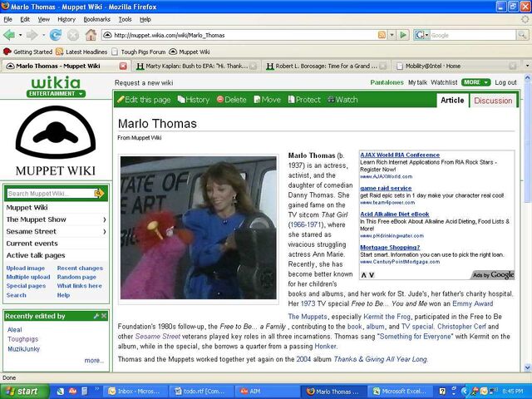
Task: Open the Bookmarks menu
Action: [x=96, y=19]
